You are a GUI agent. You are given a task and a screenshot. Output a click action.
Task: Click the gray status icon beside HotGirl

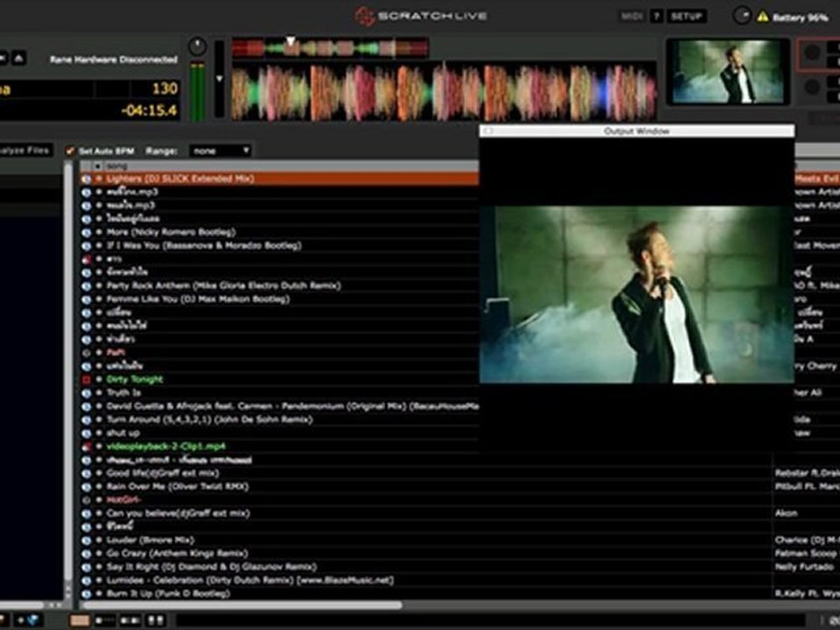tap(87, 500)
